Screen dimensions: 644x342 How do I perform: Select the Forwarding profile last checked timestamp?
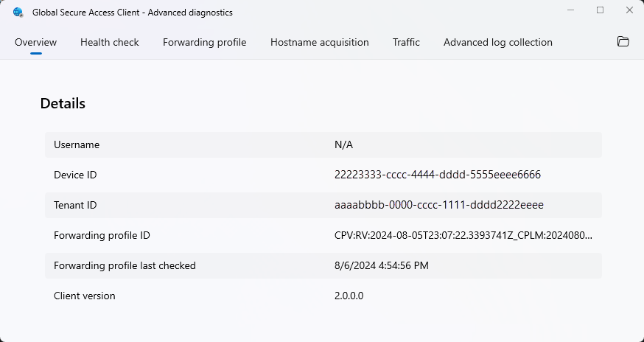pos(381,265)
